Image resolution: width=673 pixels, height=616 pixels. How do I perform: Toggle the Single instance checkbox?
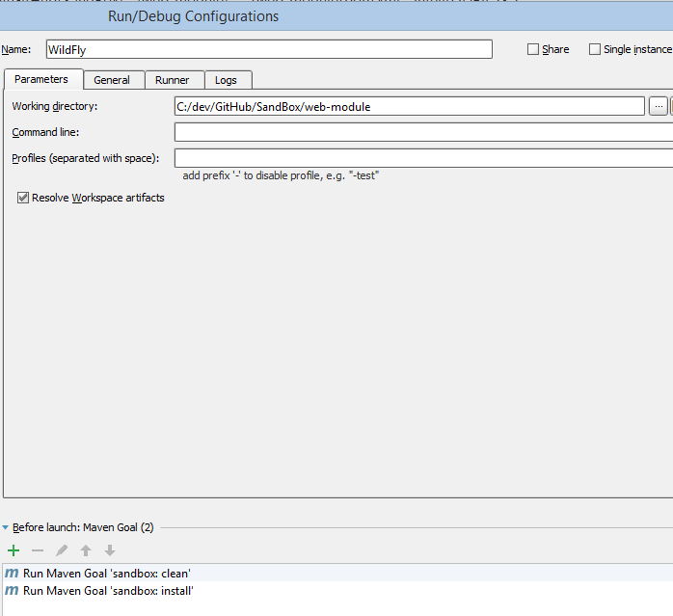tap(595, 49)
